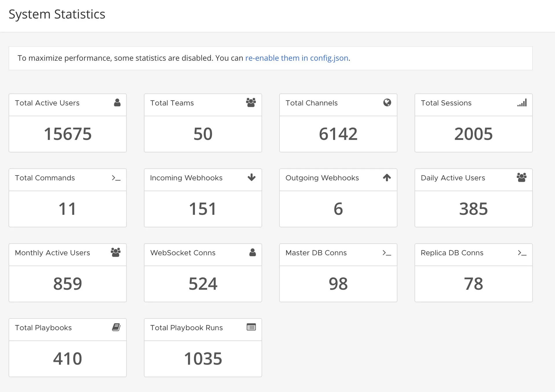555x392 pixels.
Task: Select the WebSocket Conns value 524
Action: (203, 284)
